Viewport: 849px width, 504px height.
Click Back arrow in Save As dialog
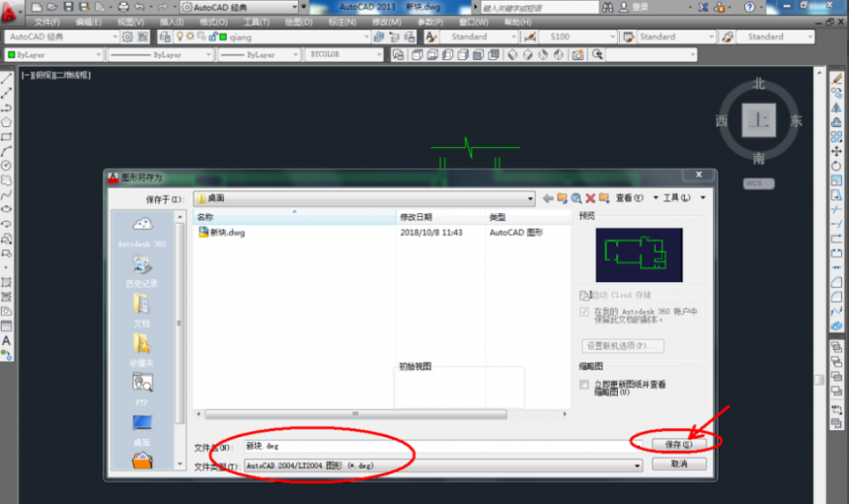(548, 198)
